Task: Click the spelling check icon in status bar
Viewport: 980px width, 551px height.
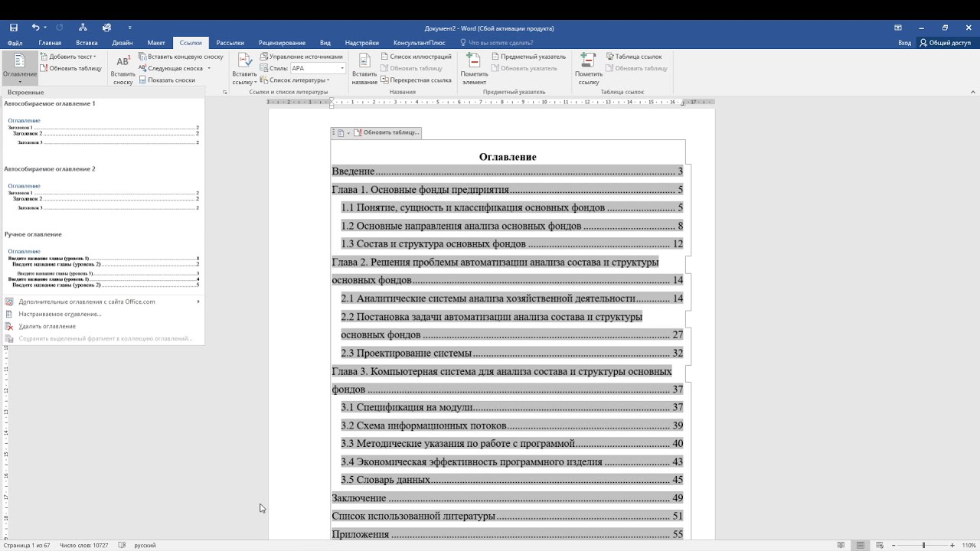Action: click(x=122, y=545)
